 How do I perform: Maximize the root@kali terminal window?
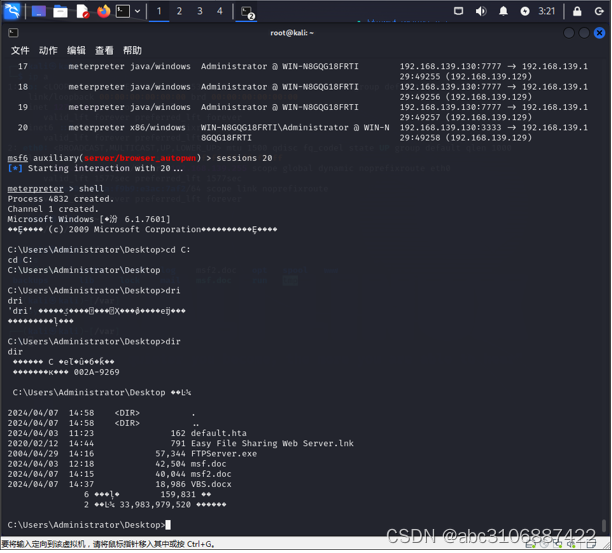[584, 33]
